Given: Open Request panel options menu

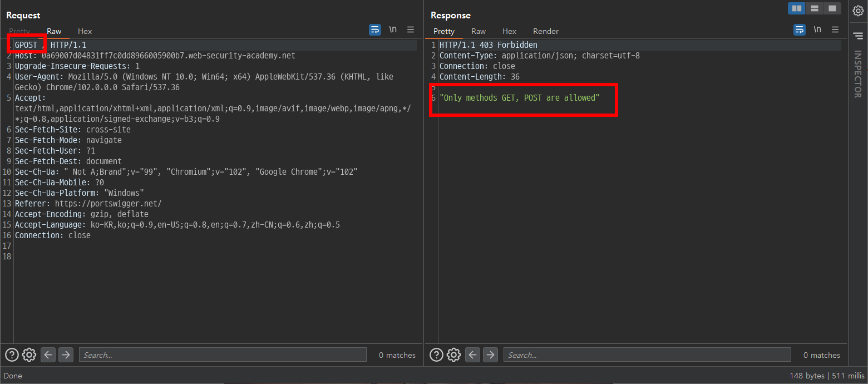Looking at the screenshot, I should (x=411, y=29).
